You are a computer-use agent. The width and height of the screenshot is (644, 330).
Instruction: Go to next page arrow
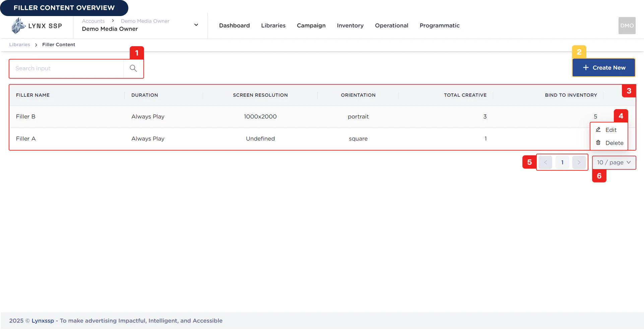coord(579,162)
